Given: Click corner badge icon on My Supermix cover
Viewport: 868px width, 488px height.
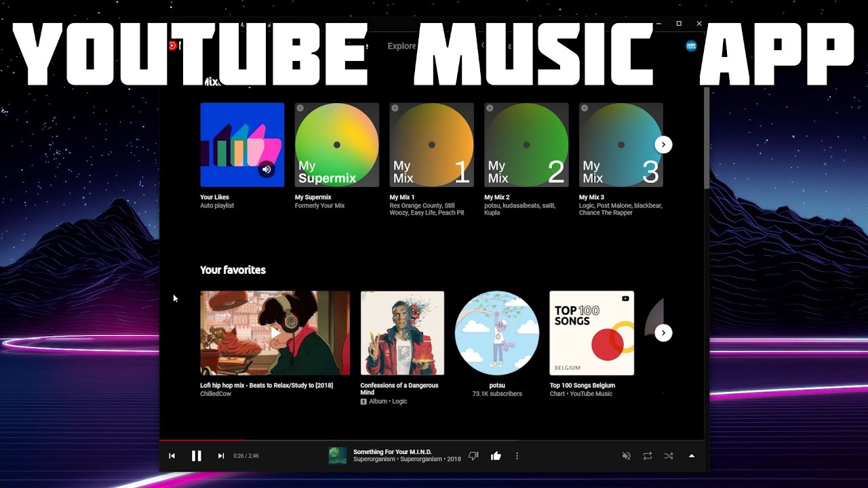Looking at the screenshot, I should 300,108.
